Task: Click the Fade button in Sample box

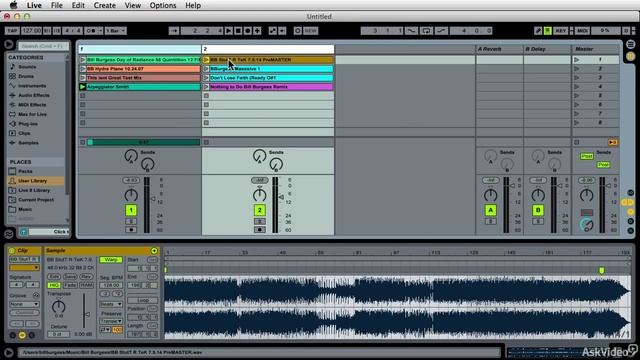Action: point(70,285)
